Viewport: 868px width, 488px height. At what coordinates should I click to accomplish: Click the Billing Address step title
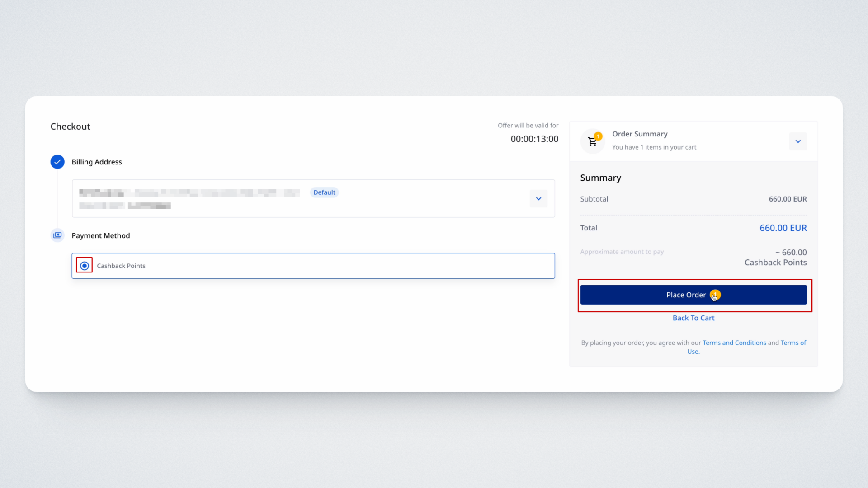coord(97,162)
